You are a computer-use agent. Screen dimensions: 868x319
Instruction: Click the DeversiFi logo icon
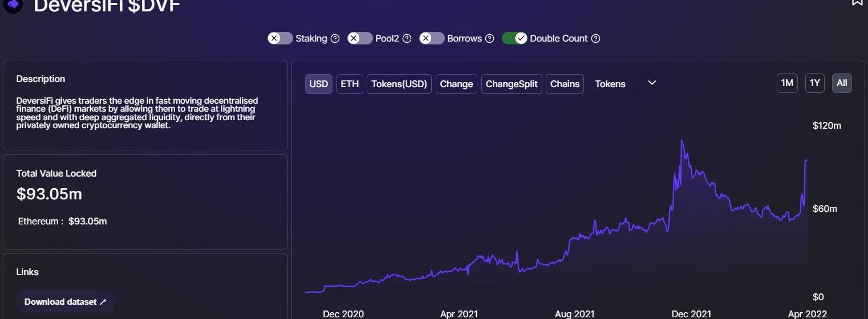[14, 5]
